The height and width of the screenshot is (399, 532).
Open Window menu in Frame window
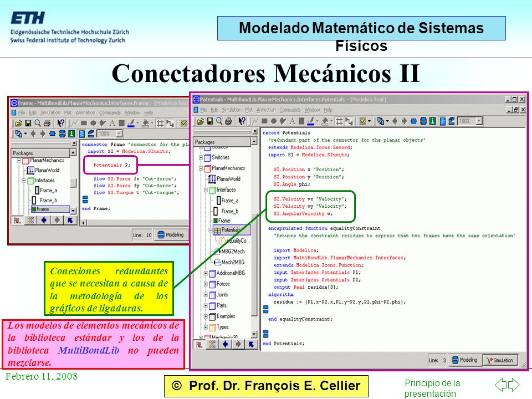click(132, 112)
